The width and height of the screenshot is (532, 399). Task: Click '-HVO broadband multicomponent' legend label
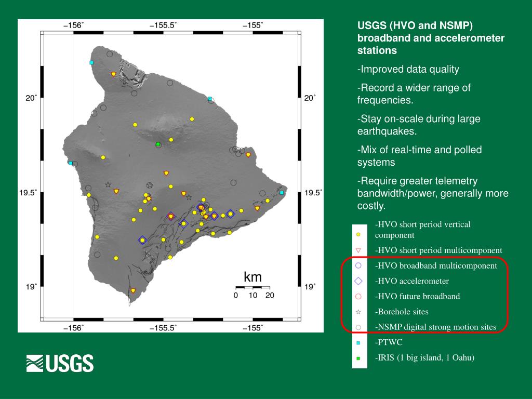pos(436,265)
